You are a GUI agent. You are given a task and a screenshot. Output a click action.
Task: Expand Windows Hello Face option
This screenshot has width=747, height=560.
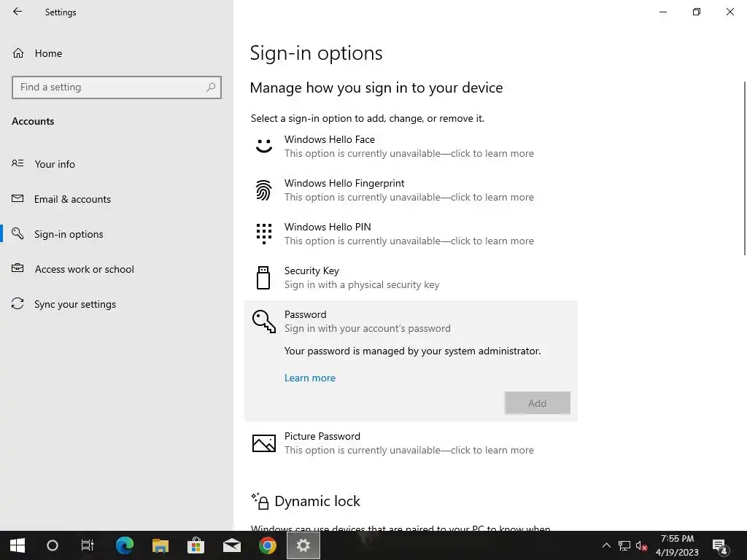click(411, 146)
